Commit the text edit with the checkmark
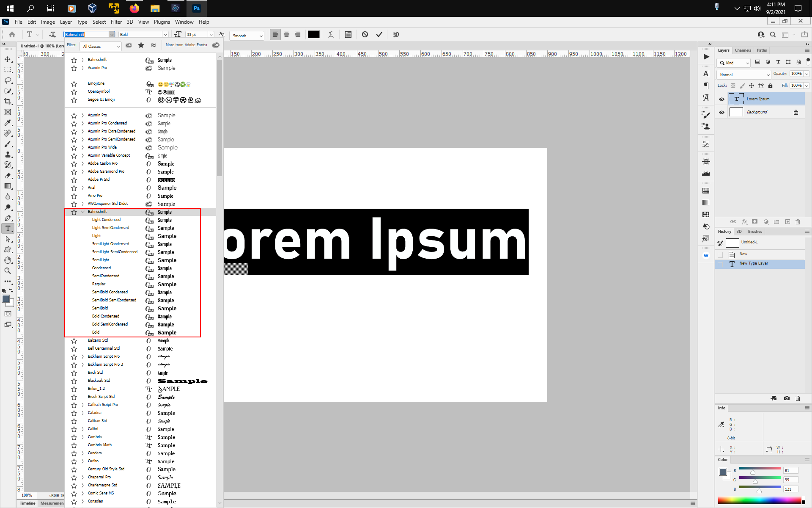Viewport: 812px width, 508px height. click(x=379, y=34)
